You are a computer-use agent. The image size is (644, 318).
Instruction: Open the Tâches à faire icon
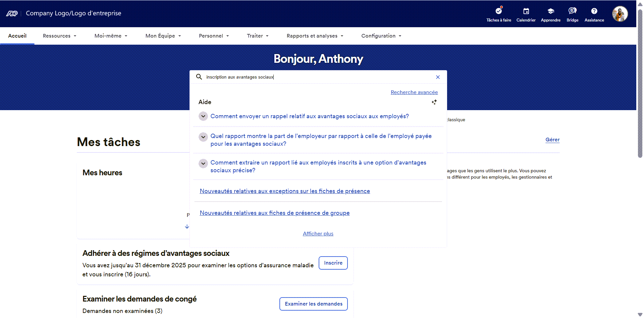click(498, 11)
